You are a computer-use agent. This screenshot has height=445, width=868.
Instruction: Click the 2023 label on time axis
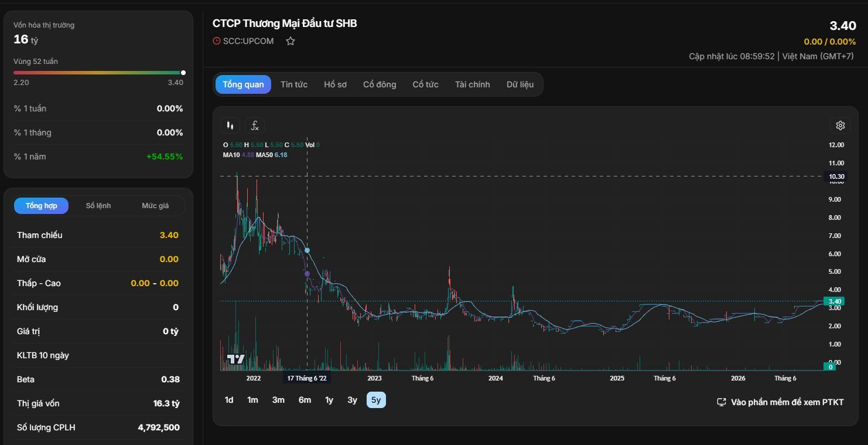[x=374, y=378]
